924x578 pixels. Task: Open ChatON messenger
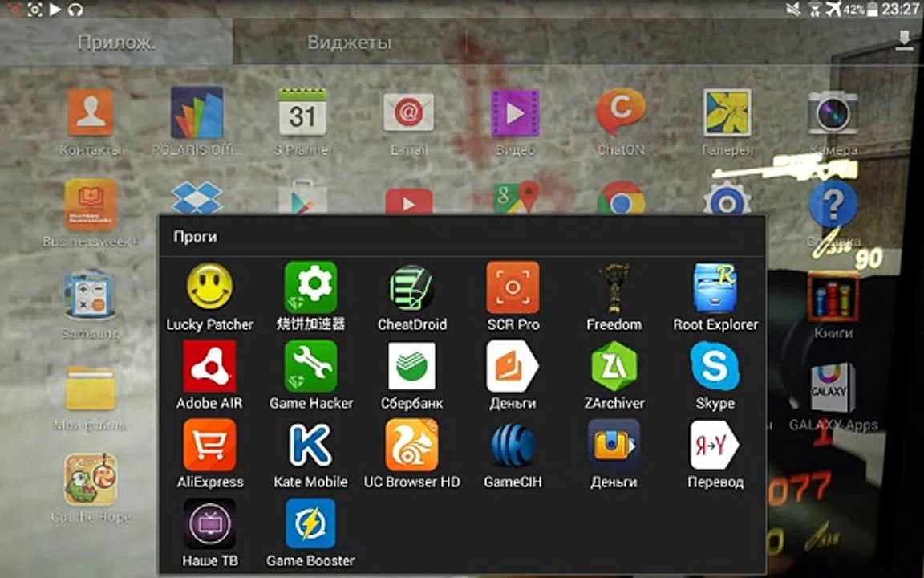621,112
